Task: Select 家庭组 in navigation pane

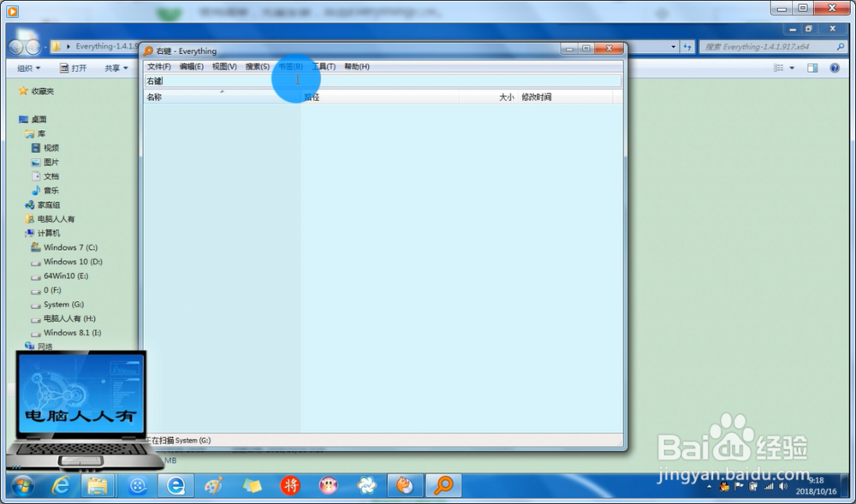Action: point(43,205)
